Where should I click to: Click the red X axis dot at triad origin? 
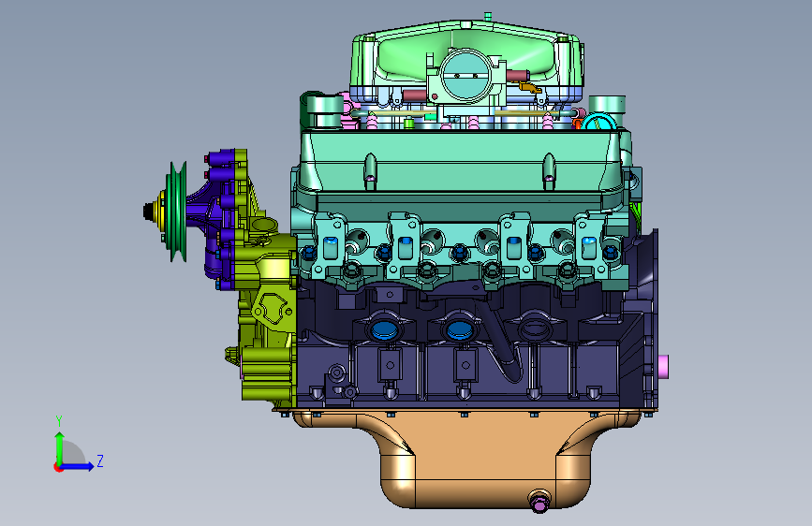tap(58, 467)
